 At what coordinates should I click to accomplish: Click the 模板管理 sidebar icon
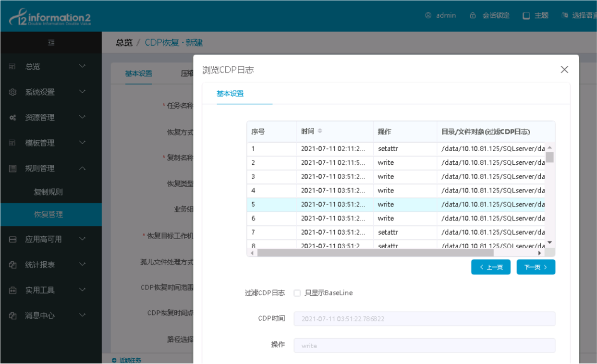pos(13,143)
